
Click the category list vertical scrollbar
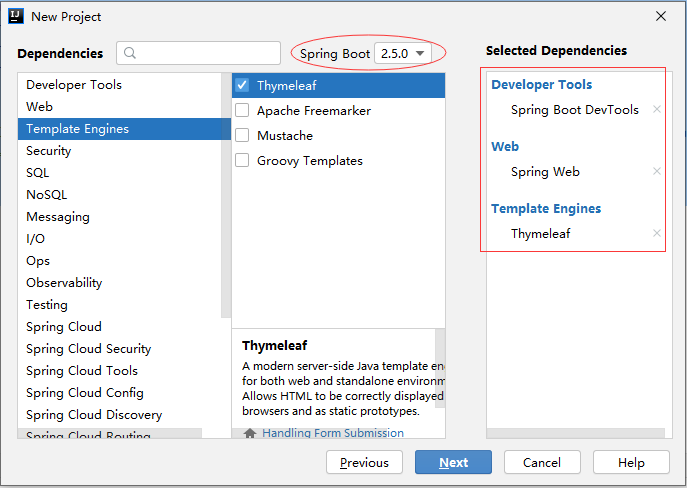pos(226,195)
